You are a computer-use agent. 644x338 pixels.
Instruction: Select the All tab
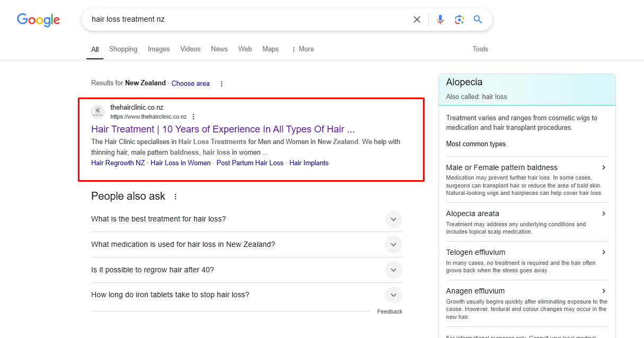pos(95,49)
